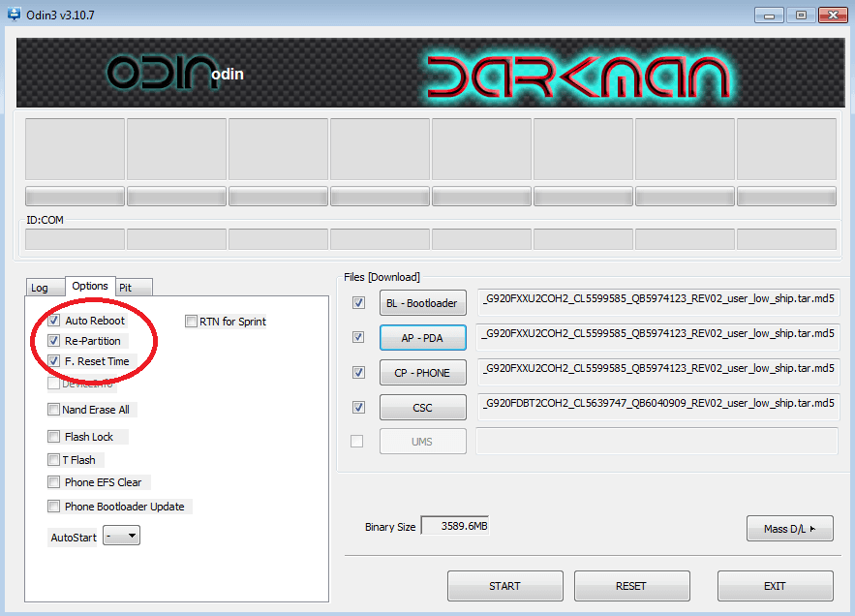Click the 'Binary Size' label
Image resolution: width=855 pixels, height=616 pixels.
point(390,527)
